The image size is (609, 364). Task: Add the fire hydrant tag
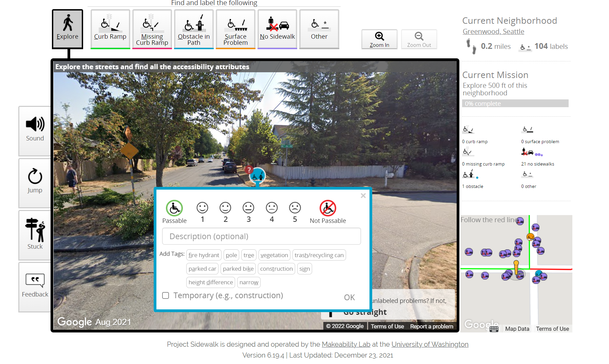point(204,255)
